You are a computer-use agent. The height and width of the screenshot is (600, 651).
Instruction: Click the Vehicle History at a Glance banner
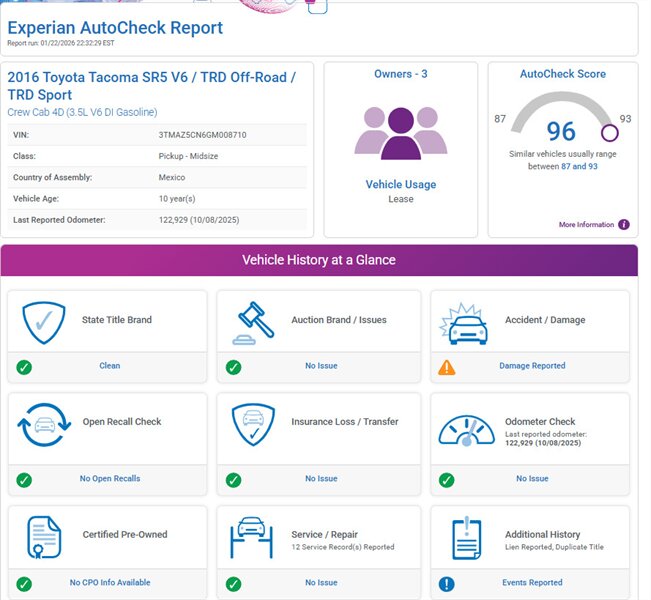[x=319, y=260]
